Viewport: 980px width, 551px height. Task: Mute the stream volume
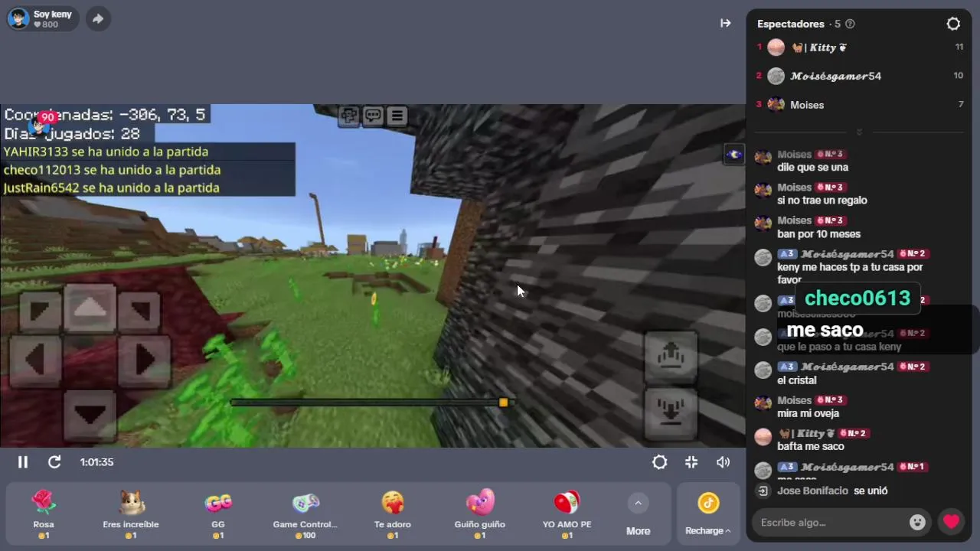(724, 462)
